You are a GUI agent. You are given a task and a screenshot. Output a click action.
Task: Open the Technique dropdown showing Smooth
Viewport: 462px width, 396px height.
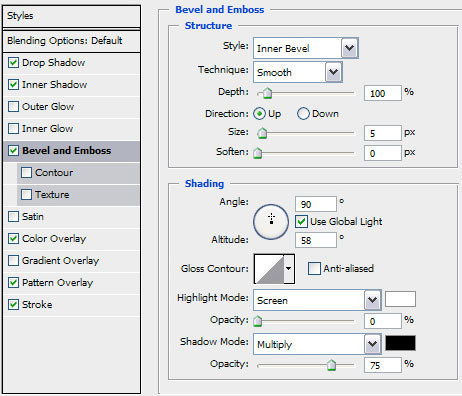[x=298, y=72]
